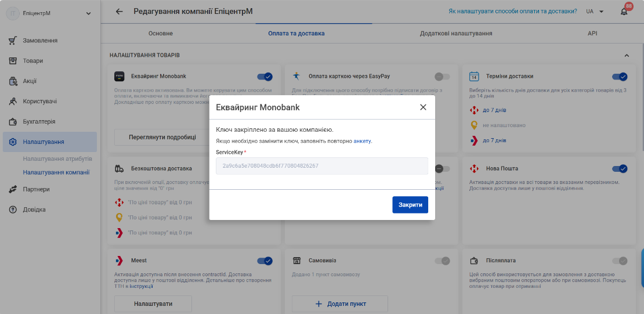Open the UA language dropdown

pyautogui.click(x=595, y=12)
